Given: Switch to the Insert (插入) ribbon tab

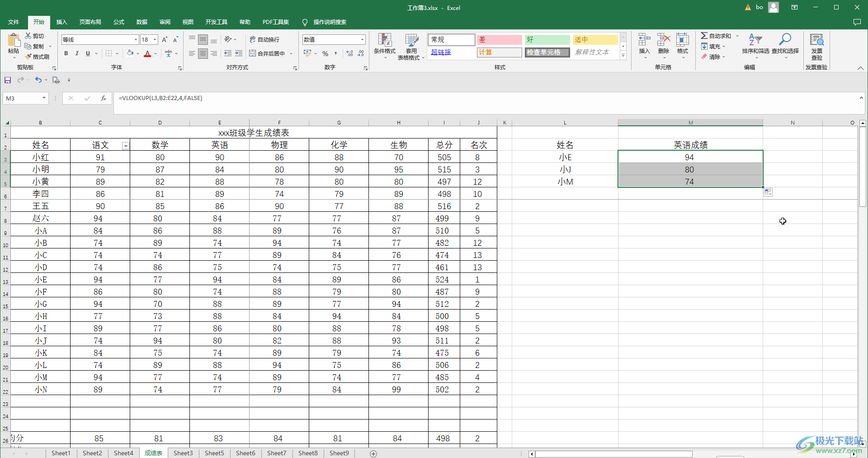Looking at the screenshot, I should (x=61, y=22).
